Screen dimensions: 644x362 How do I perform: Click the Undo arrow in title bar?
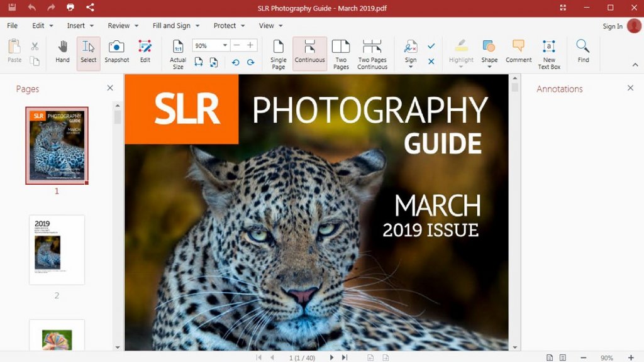31,7
